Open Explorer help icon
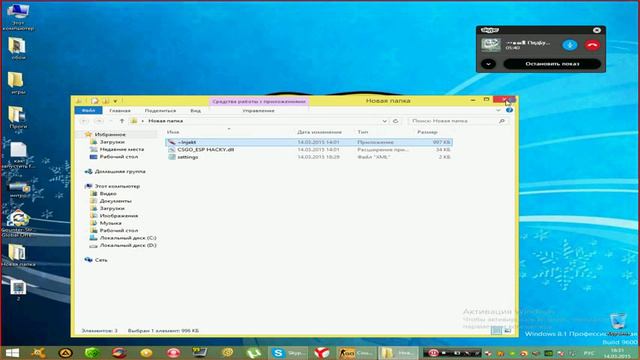This screenshot has height=360, width=640. (509, 111)
